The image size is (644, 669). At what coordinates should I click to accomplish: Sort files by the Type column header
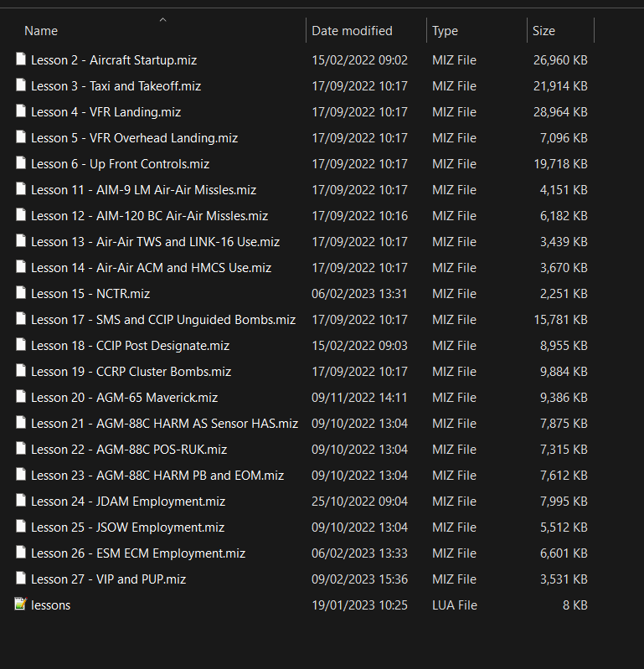(x=446, y=31)
